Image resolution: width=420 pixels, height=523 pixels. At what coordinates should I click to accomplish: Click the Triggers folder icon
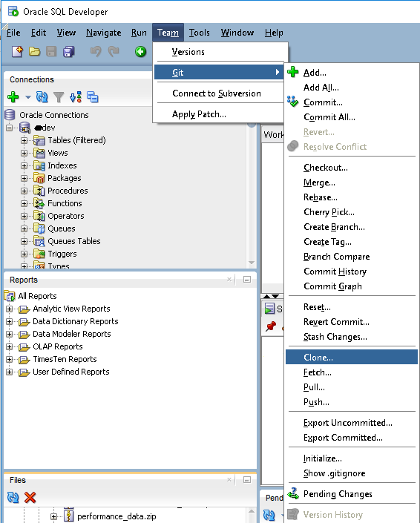point(39,254)
